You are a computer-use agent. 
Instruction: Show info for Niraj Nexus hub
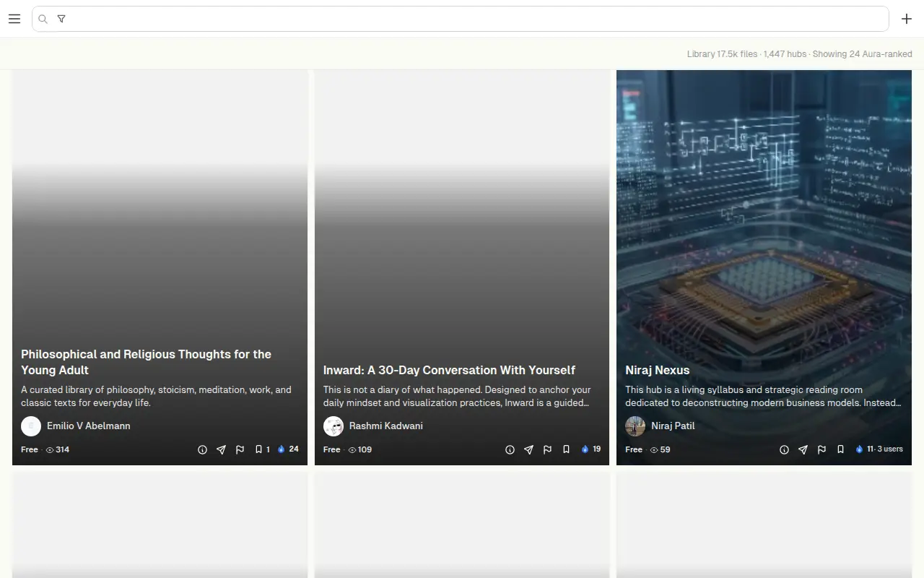784,449
